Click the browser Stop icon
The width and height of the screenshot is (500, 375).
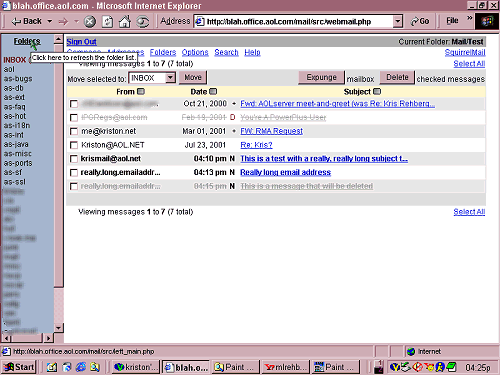click(x=89, y=22)
